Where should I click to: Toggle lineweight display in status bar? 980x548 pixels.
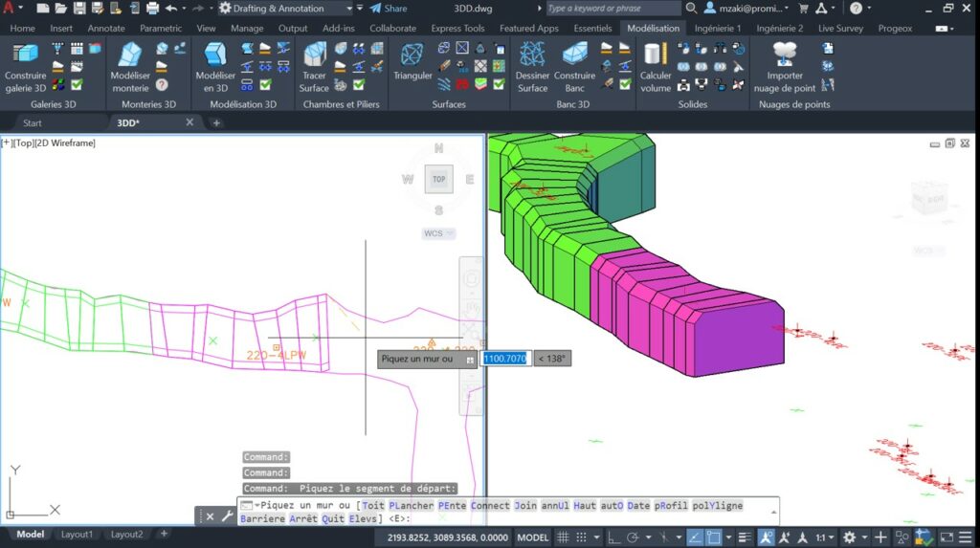point(745,537)
